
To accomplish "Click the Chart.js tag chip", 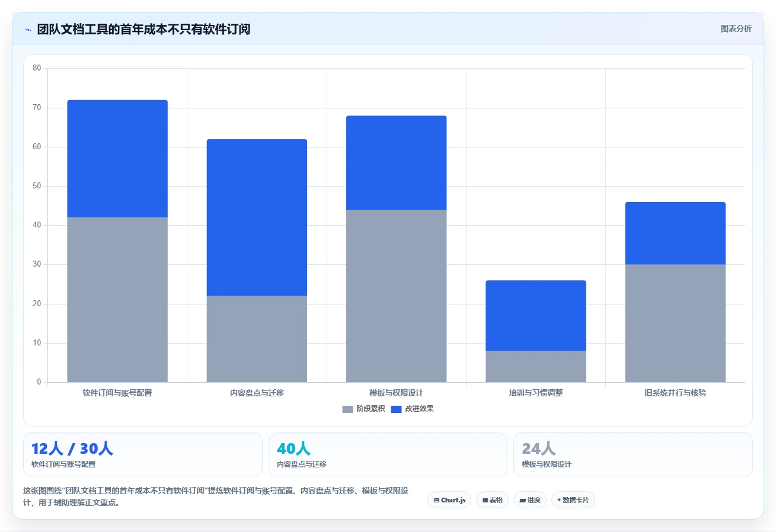I will [449, 500].
